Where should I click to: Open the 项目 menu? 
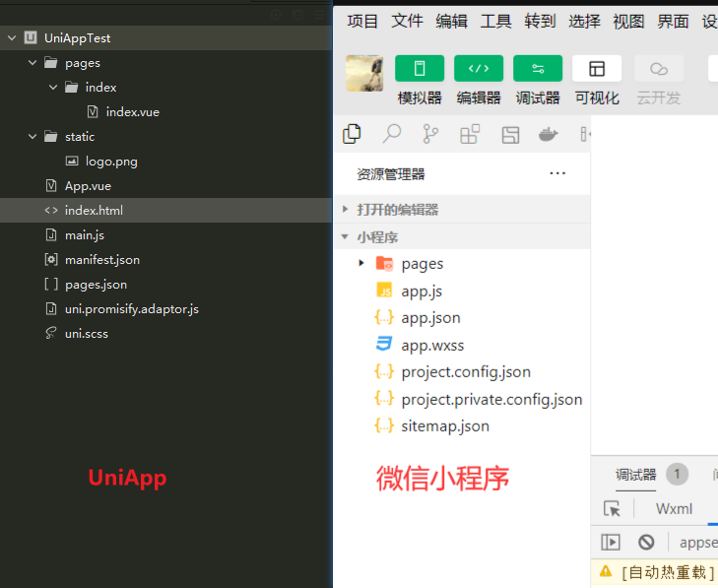pos(362,21)
